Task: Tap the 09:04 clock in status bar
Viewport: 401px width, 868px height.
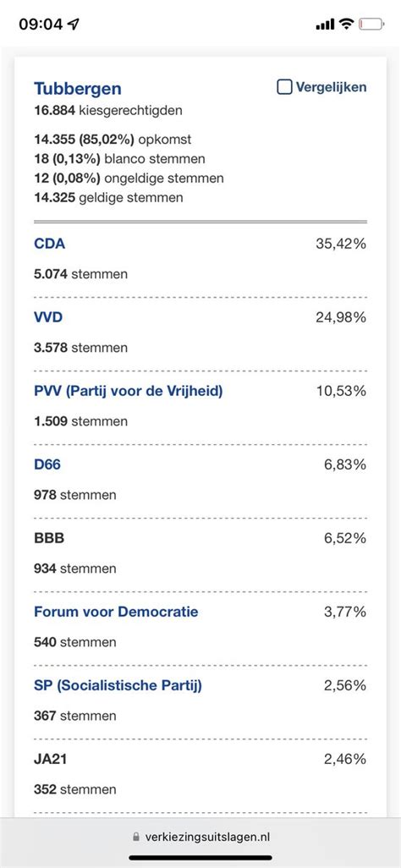Action: 41,25
